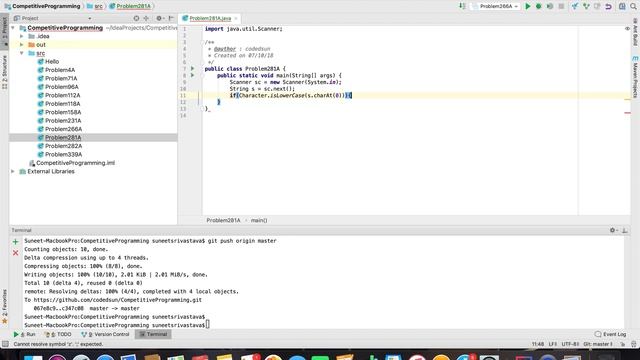Hide Project panel icon
Screen dimensions: 640x360
point(171,18)
